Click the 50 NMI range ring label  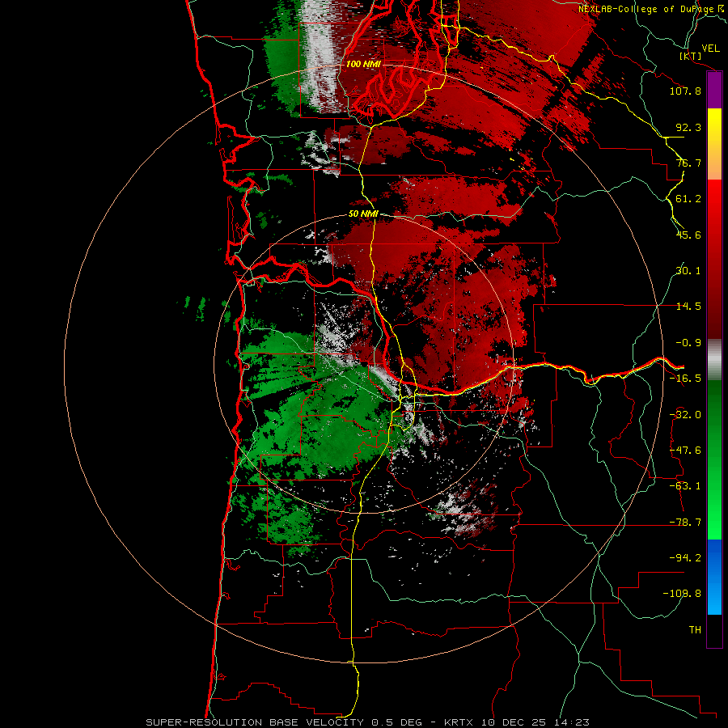(363, 214)
